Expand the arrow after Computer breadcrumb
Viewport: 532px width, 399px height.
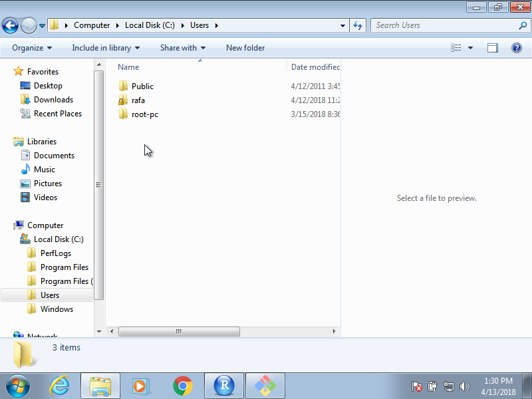point(118,25)
